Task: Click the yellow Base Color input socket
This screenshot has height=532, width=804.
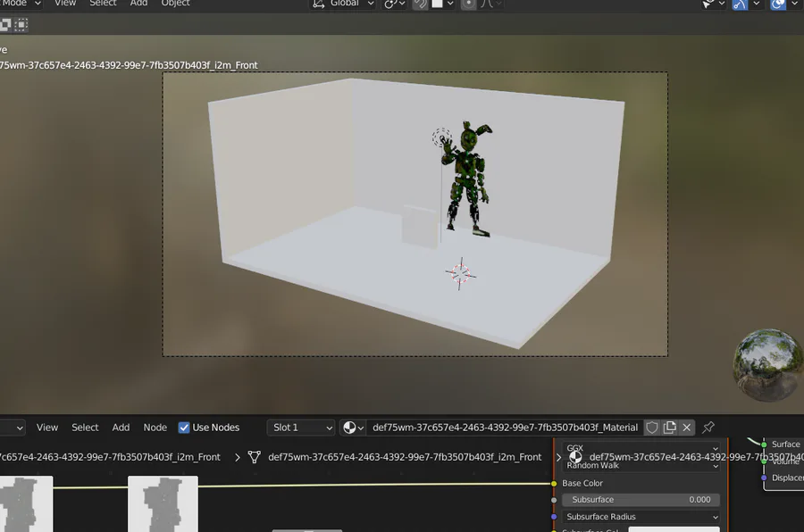Action: tap(554, 483)
